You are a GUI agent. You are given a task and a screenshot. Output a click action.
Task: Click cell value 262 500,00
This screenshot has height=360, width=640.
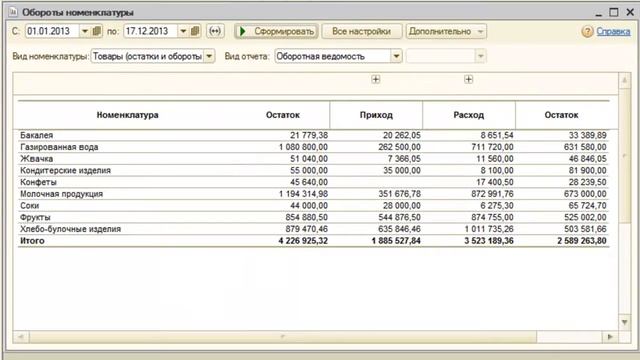pyautogui.click(x=399, y=147)
